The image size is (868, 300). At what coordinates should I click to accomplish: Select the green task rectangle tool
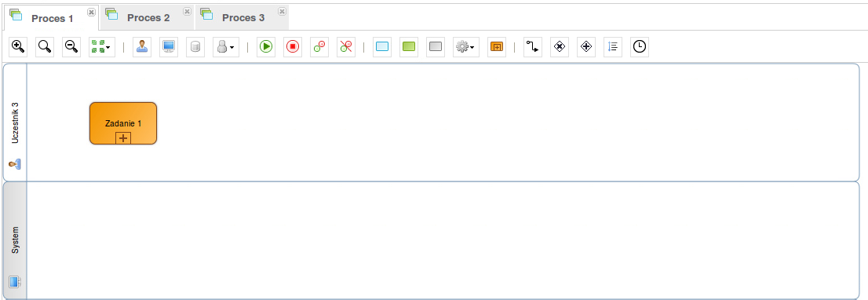pyautogui.click(x=409, y=47)
